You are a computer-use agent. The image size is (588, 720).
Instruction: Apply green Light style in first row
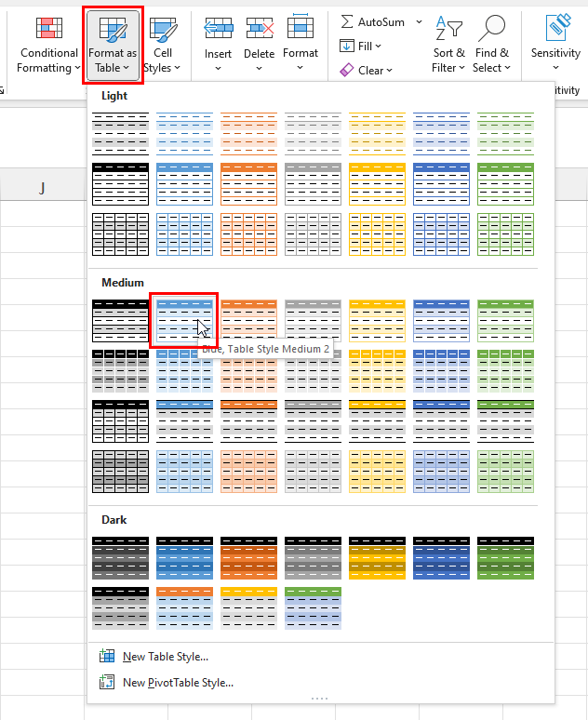506,134
